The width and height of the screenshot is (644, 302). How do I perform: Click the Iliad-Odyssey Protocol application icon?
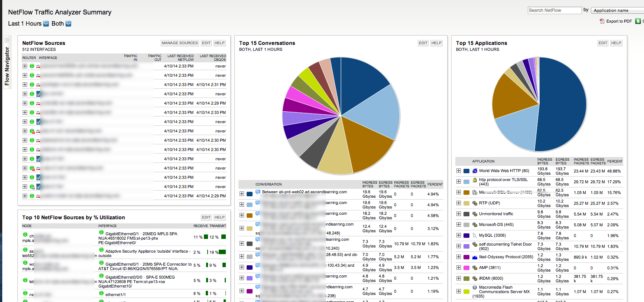pyautogui.click(x=475, y=257)
